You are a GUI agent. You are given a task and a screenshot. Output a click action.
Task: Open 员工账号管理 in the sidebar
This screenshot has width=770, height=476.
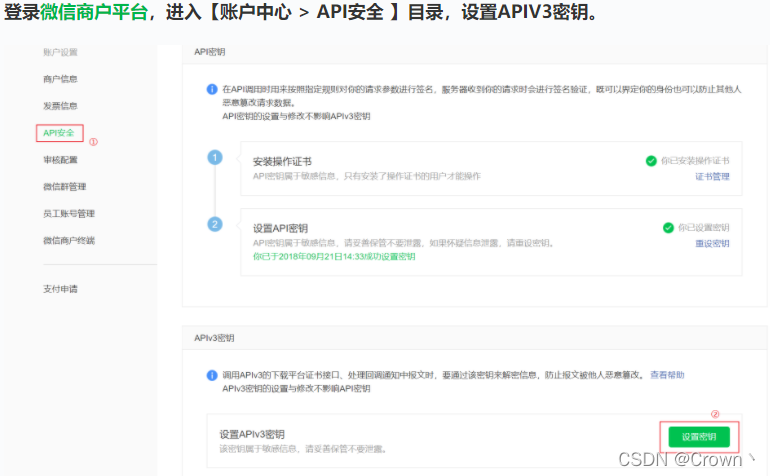[x=69, y=214]
